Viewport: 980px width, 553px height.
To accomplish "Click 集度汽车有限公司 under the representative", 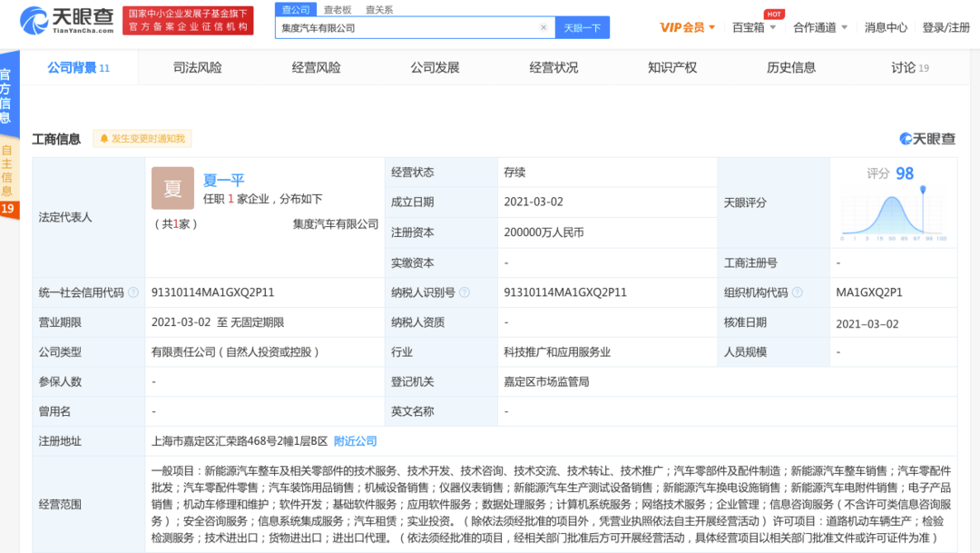I will pyautogui.click(x=336, y=224).
